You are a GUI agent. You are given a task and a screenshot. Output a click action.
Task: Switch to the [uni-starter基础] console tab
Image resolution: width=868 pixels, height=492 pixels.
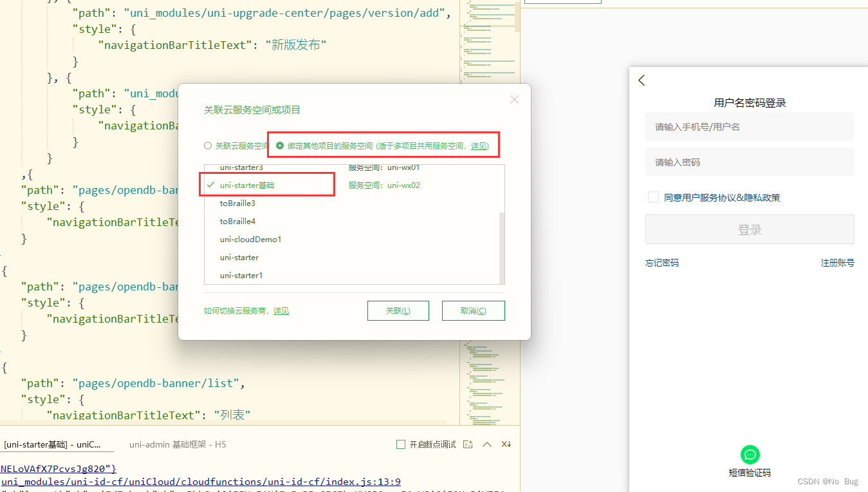point(57,444)
